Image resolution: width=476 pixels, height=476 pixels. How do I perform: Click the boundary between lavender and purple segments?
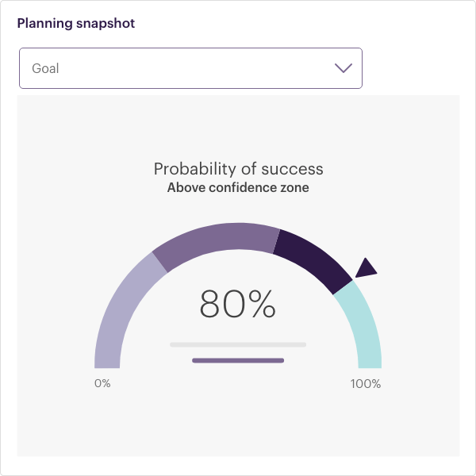(159, 263)
